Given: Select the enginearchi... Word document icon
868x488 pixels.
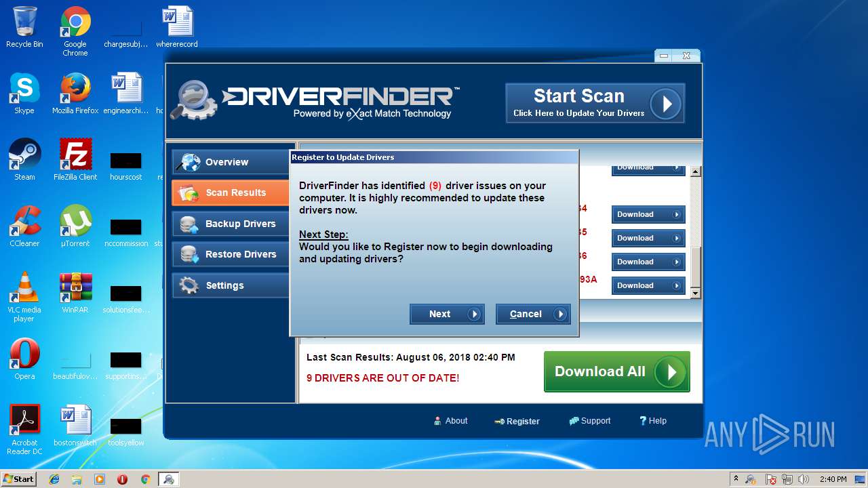Looking at the screenshot, I should click(x=126, y=94).
